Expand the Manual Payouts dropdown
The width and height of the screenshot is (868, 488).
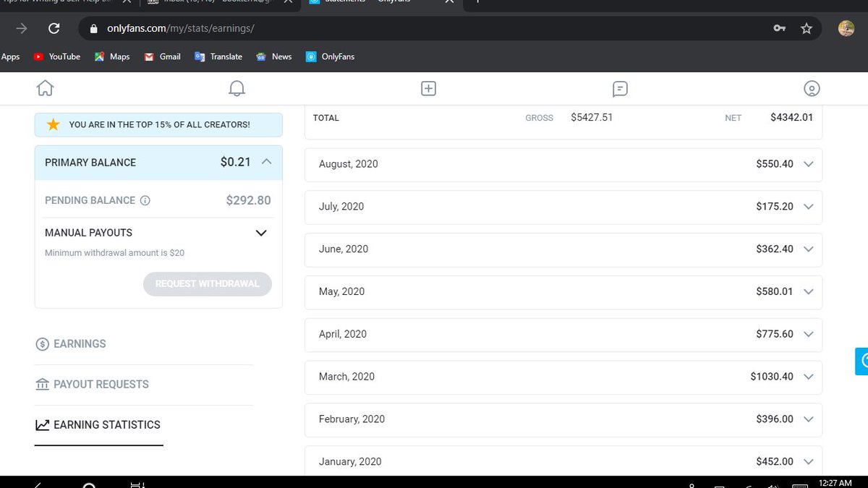tap(262, 233)
